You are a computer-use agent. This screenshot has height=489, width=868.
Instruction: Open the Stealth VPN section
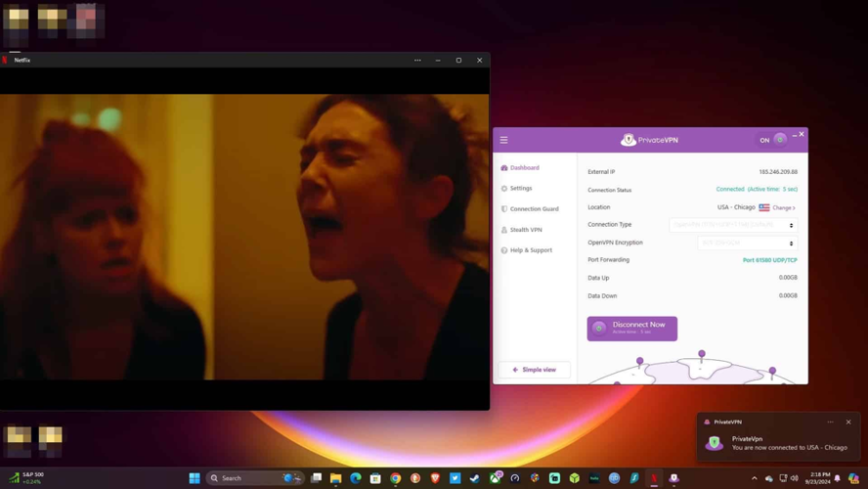coord(526,230)
